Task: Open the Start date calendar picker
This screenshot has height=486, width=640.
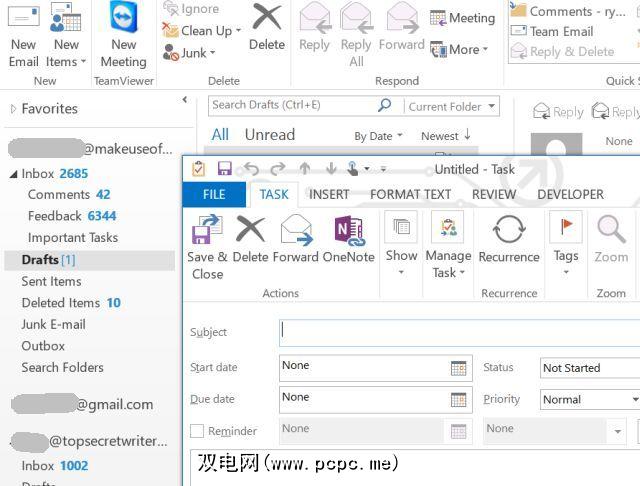Action: [x=458, y=368]
